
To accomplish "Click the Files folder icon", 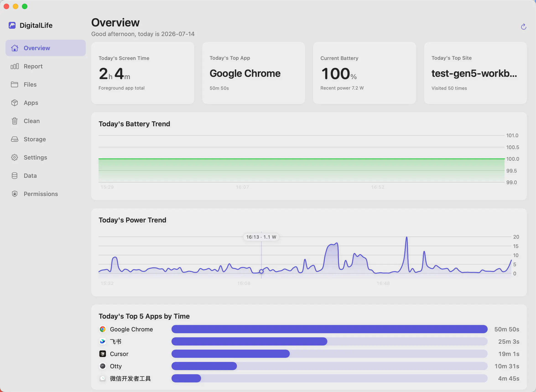I will [15, 85].
